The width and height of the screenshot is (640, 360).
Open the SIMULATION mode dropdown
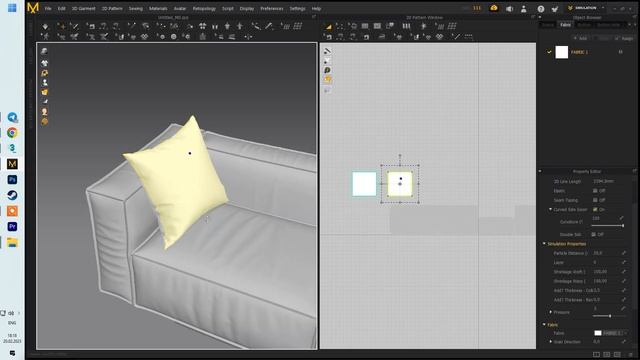point(586,8)
